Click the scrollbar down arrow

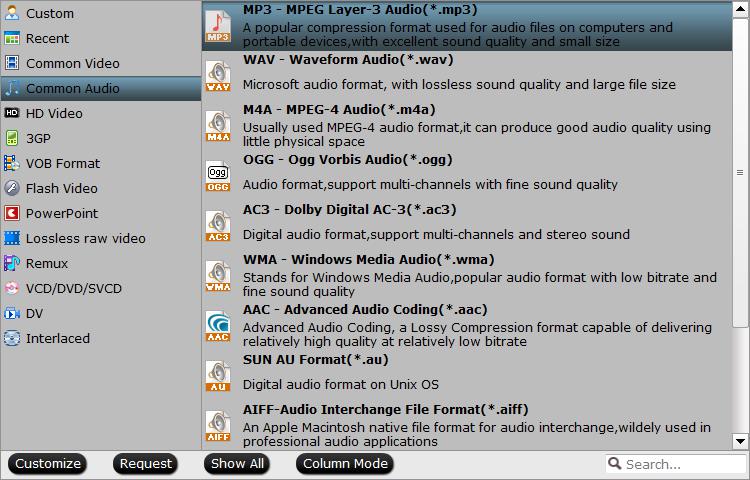[740, 442]
